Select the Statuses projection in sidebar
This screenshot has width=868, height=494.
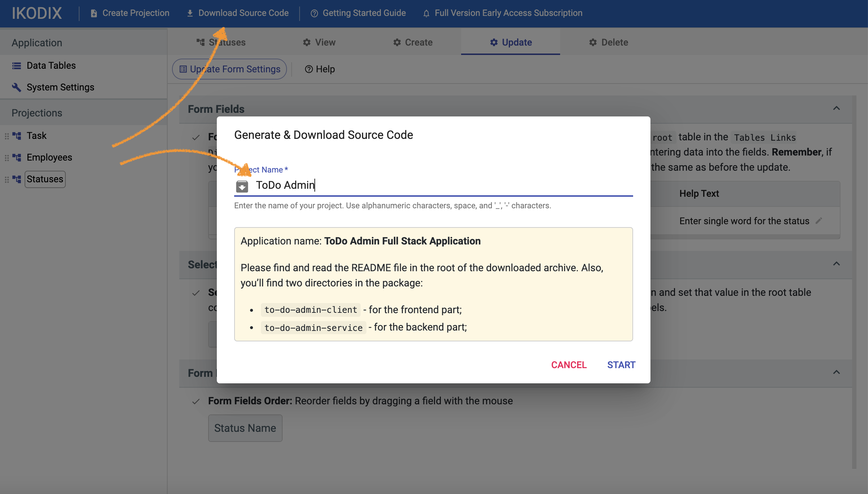(45, 179)
